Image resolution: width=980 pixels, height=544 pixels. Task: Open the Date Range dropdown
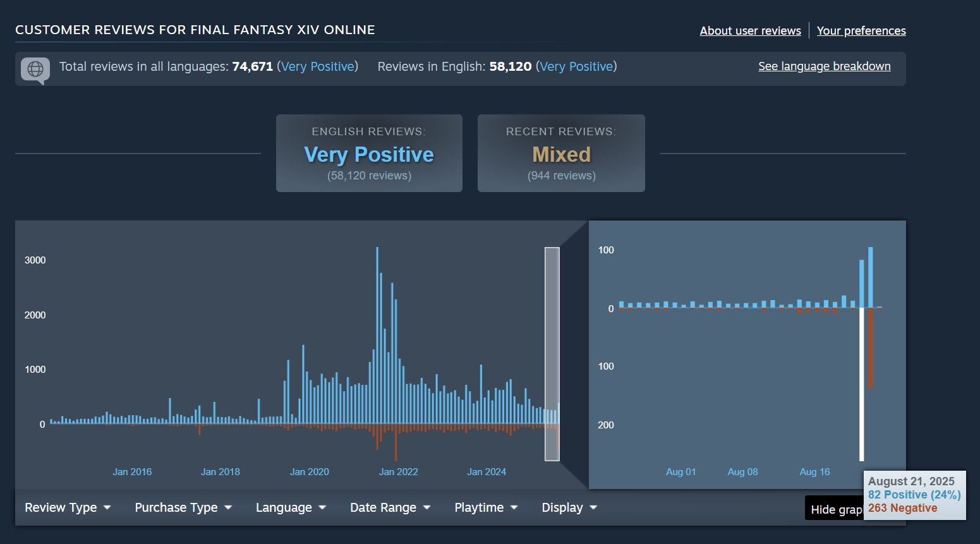pos(390,507)
